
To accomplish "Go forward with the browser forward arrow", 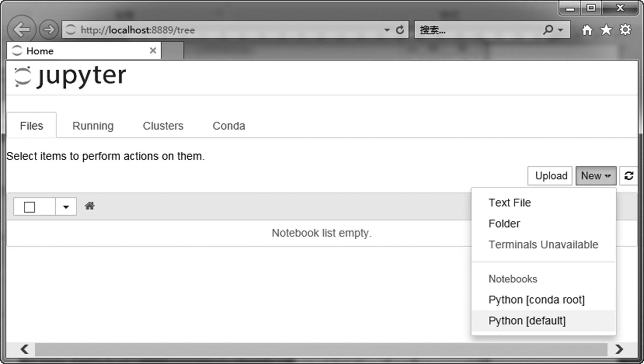I will (x=49, y=30).
